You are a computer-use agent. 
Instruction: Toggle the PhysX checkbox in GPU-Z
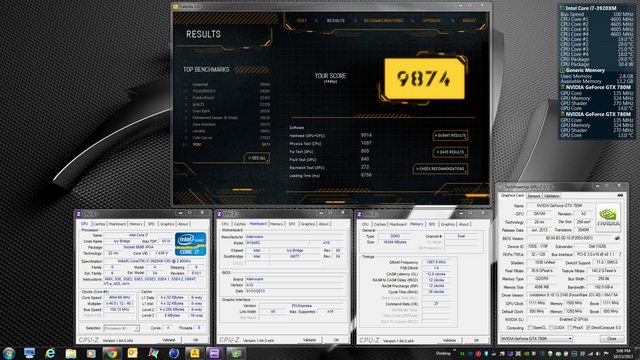pyautogui.click(x=570, y=328)
